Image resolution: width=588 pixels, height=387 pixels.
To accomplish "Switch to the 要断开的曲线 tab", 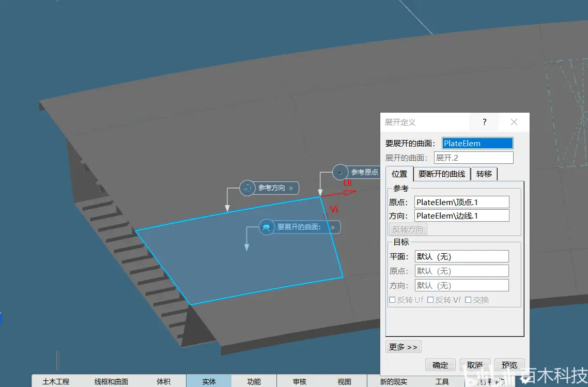I will tap(442, 174).
